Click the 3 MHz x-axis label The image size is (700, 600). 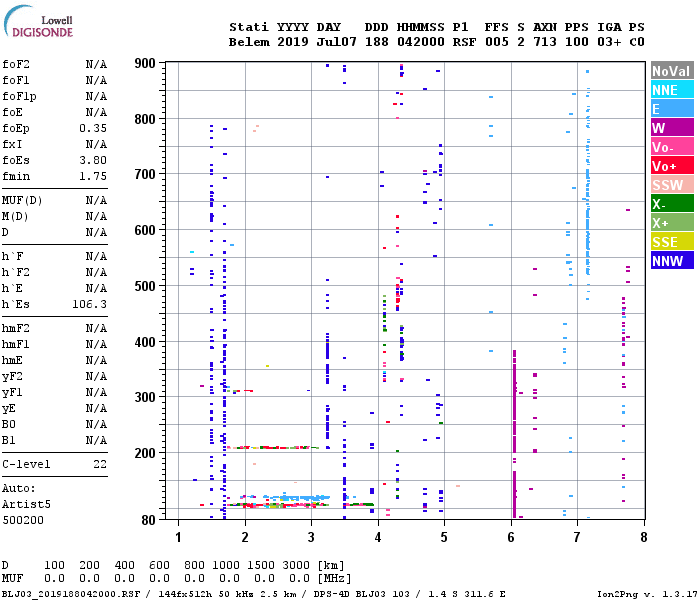point(311,537)
